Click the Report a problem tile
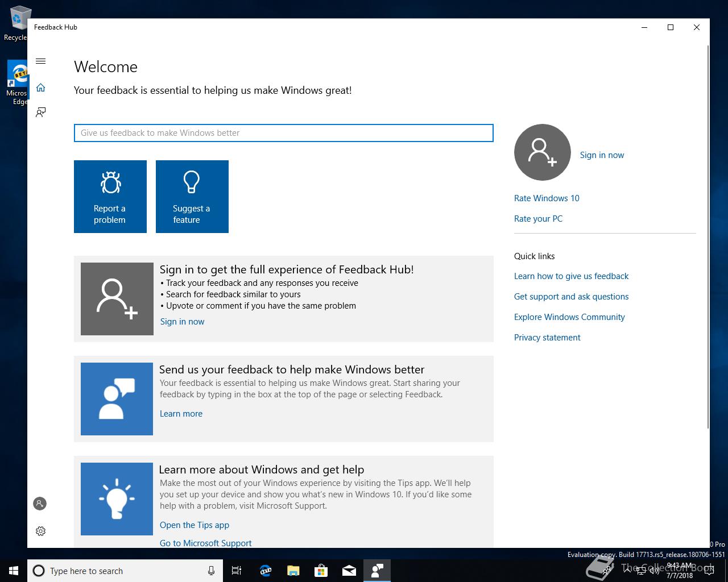 tap(110, 197)
